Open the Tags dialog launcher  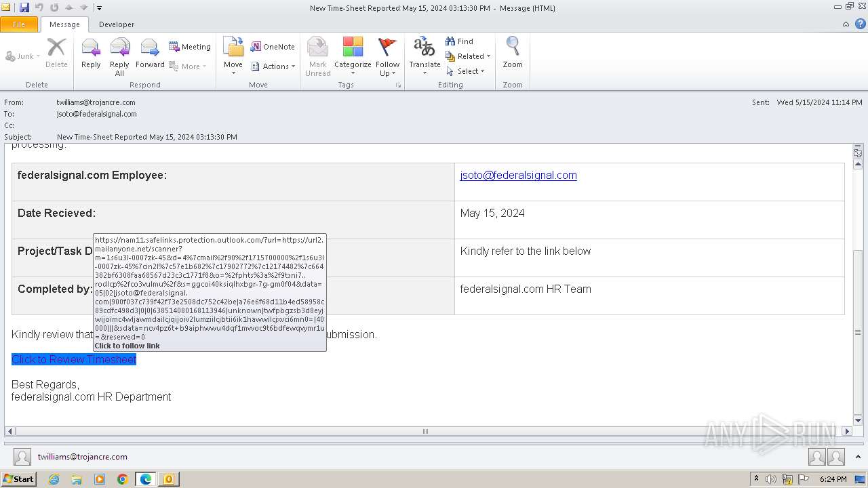(x=399, y=85)
